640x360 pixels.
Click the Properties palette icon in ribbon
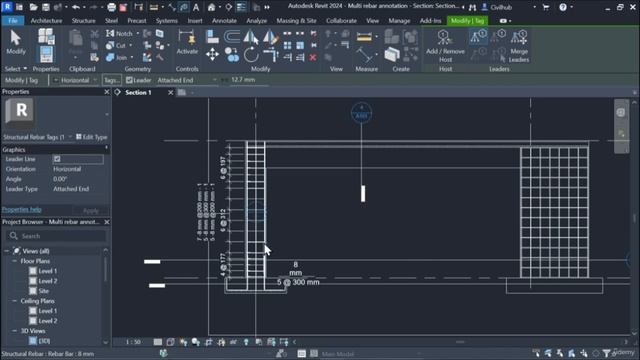point(46,54)
